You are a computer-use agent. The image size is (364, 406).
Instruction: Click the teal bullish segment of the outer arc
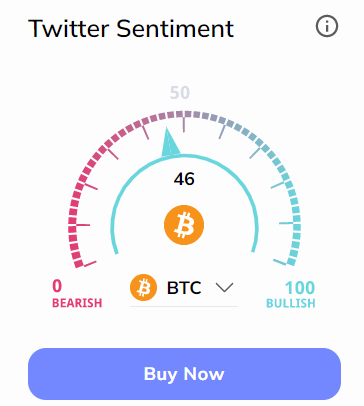pos(295,213)
